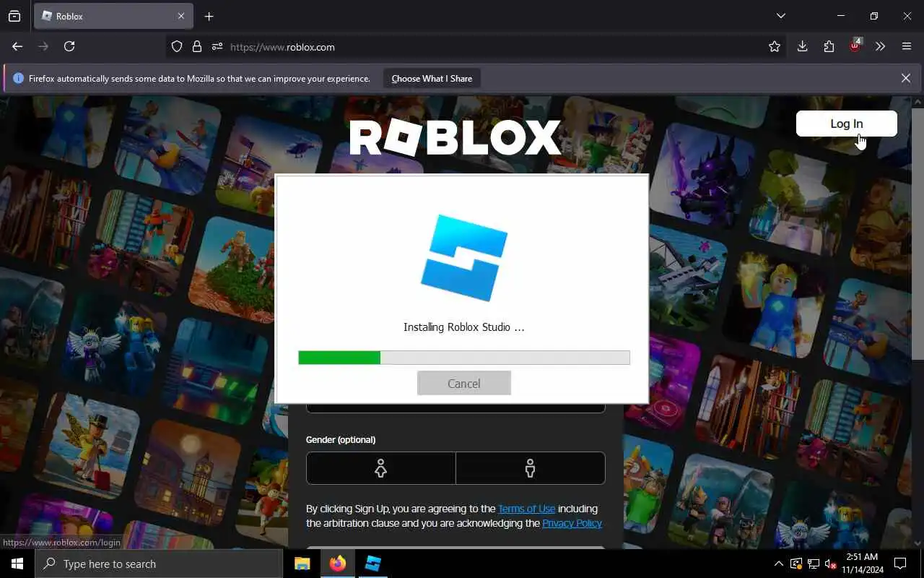Restore down the Firefox window

point(873,16)
